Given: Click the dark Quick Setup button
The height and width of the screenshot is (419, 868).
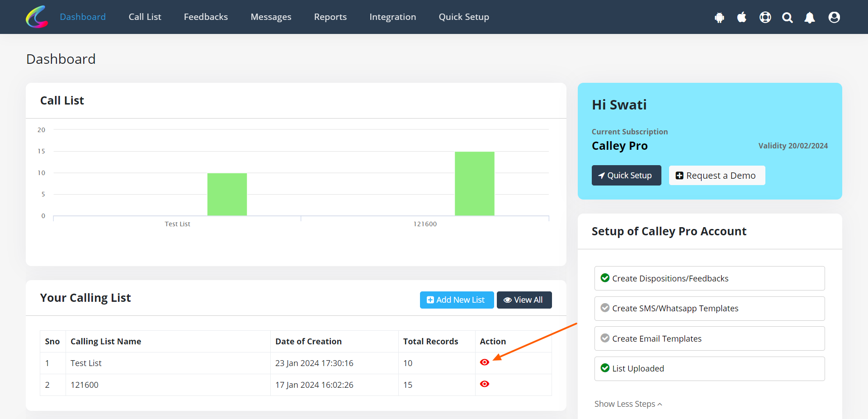Looking at the screenshot, I should [x=626, y=175].
